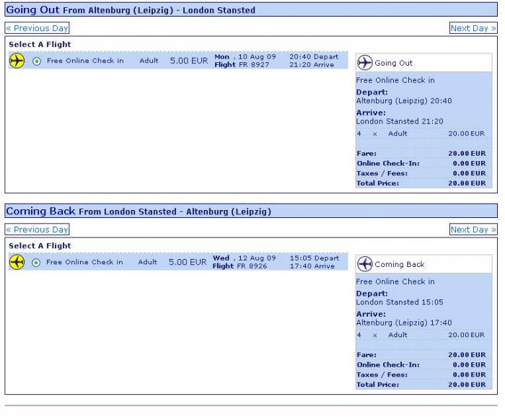Click the plane icon next to Coming Back summary
Viewport: 505px width, 420px height.
point(365,264)
